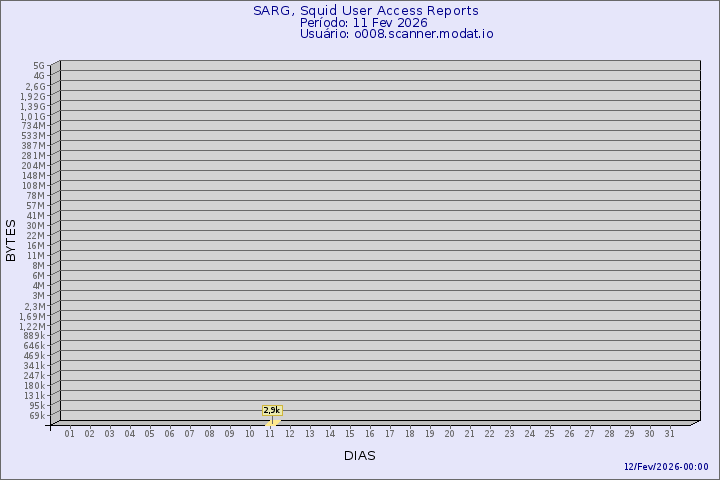Pick day 20 tick on days axis

pos(450,434)
